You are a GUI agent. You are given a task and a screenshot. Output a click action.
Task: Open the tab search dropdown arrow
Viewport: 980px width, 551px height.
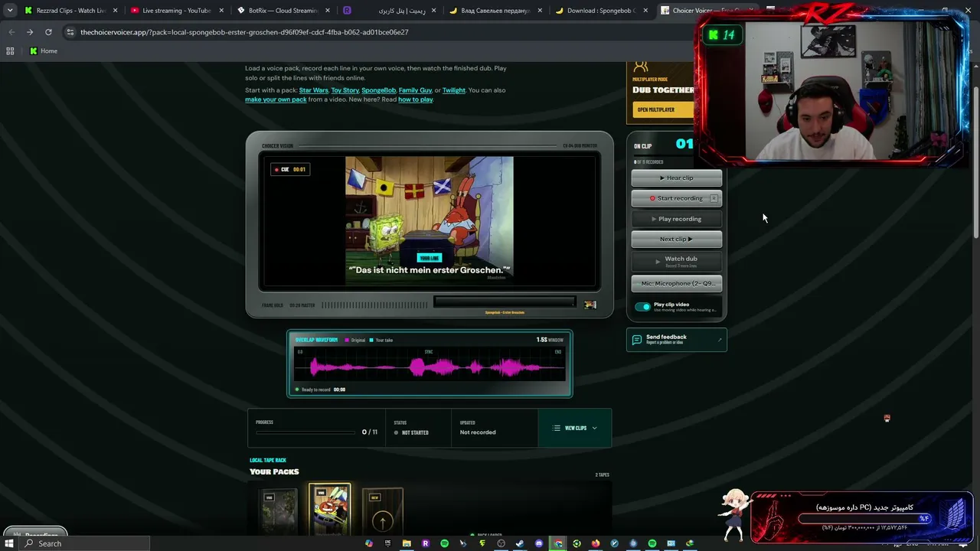point(9,11)
